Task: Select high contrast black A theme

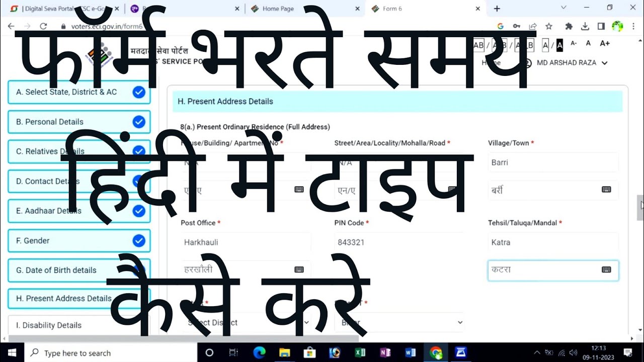Action: (560, 45)
